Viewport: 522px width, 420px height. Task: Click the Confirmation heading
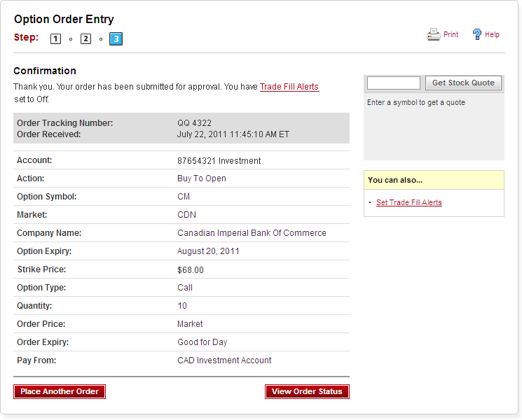tap(45, 71)
